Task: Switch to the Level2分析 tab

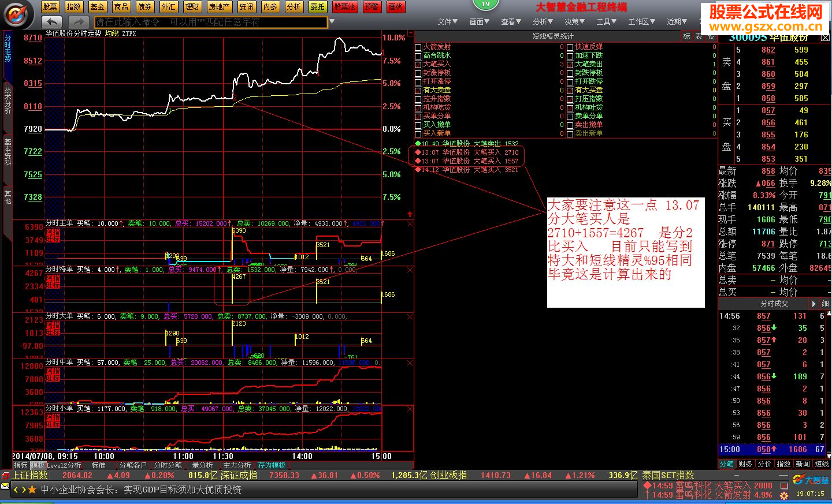Action: [x=64, y=465]
